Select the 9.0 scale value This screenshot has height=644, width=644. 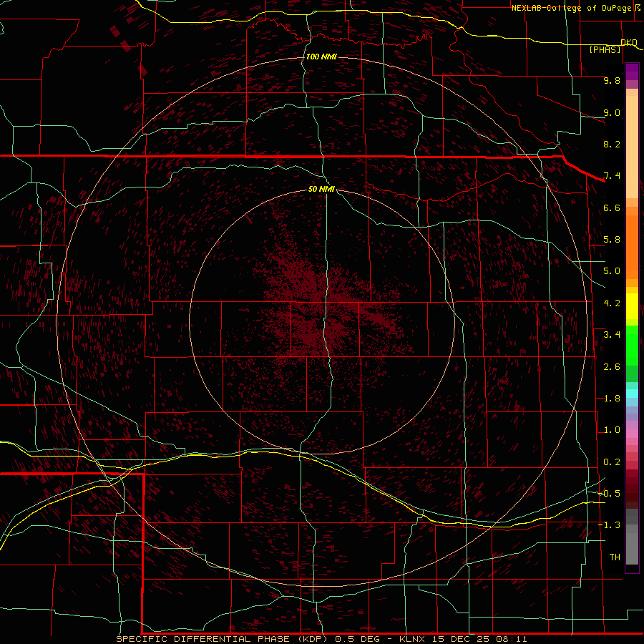pyautogui.click(x=612, y=112)
